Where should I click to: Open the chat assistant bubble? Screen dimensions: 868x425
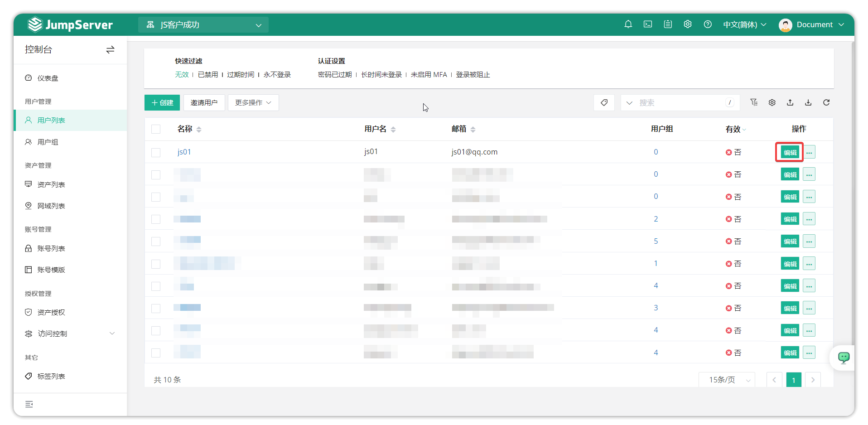coord(844,357)
